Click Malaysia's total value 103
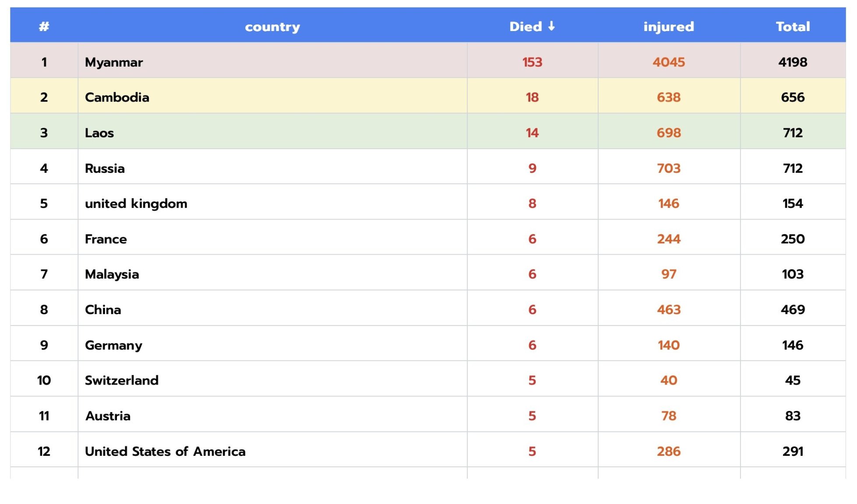The image size is (857, 504). (x=793, y=274)
